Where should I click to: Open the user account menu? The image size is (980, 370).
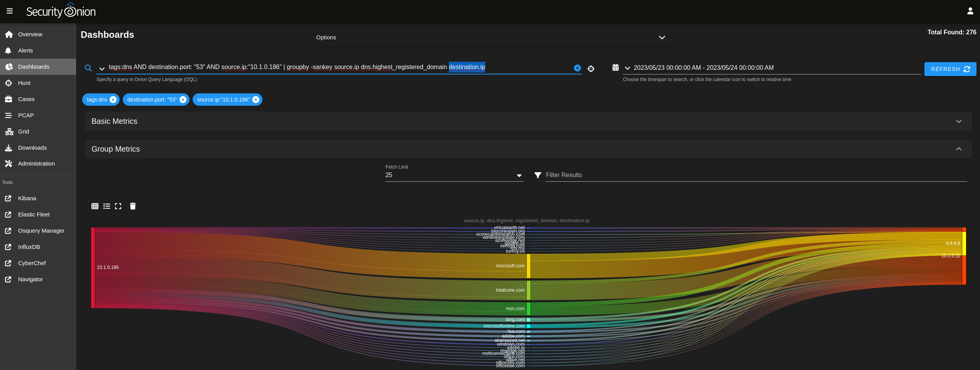pyautogui.click(x=970, y=11)
